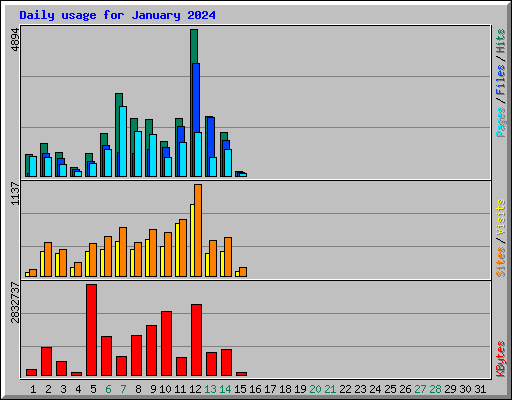
Task: Click day label 26 on the x-axis
Action: [x=405, y=389]
